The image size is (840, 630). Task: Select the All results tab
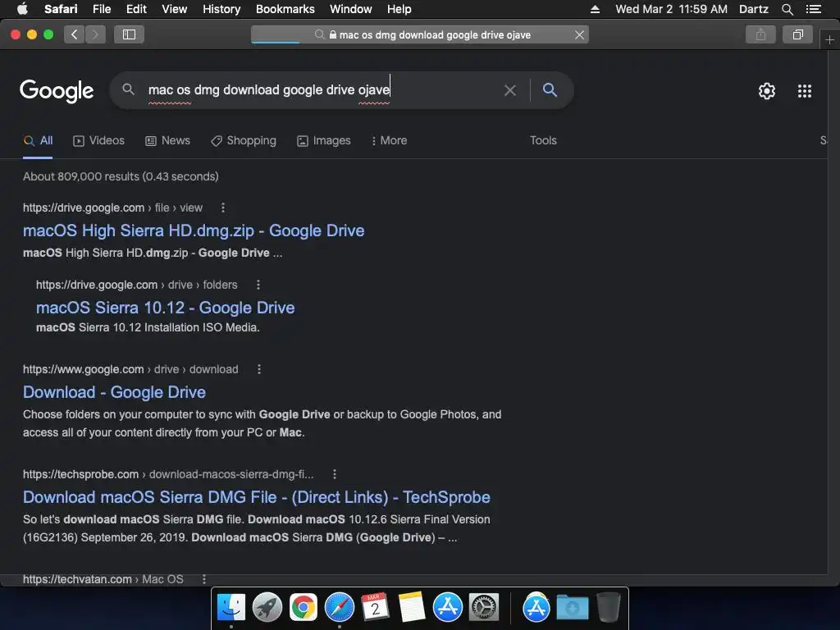point(38,141)
